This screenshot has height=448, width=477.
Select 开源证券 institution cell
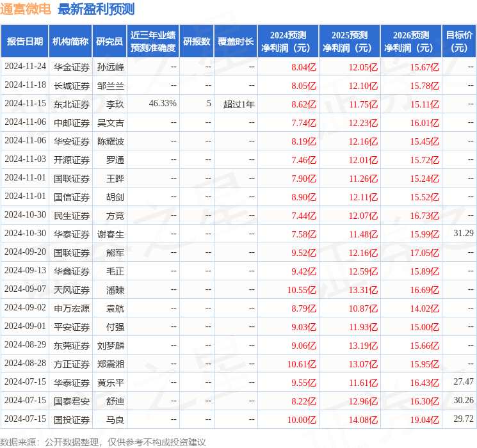(72, 160)
